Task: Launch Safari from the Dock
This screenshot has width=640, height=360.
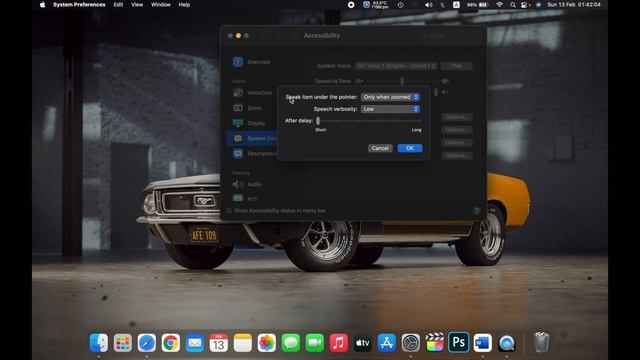Action: 147,343
